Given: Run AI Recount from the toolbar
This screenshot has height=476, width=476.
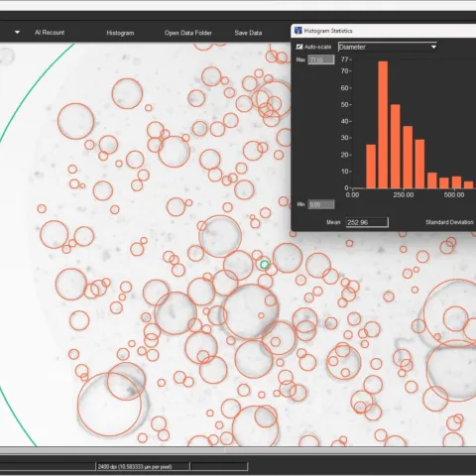Looking at the screenshot, I should [50, 33].
